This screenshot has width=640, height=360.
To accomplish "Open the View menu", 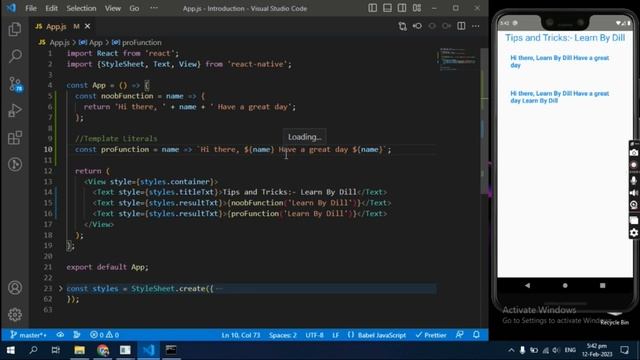I will (x=113, y=8).
